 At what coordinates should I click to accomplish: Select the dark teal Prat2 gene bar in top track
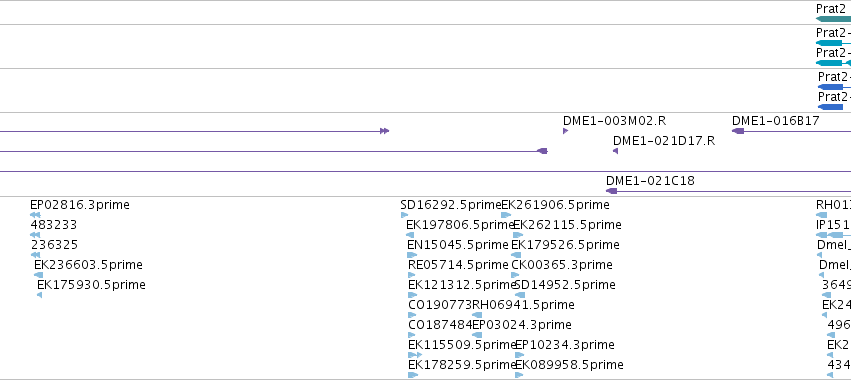[833, 19]
